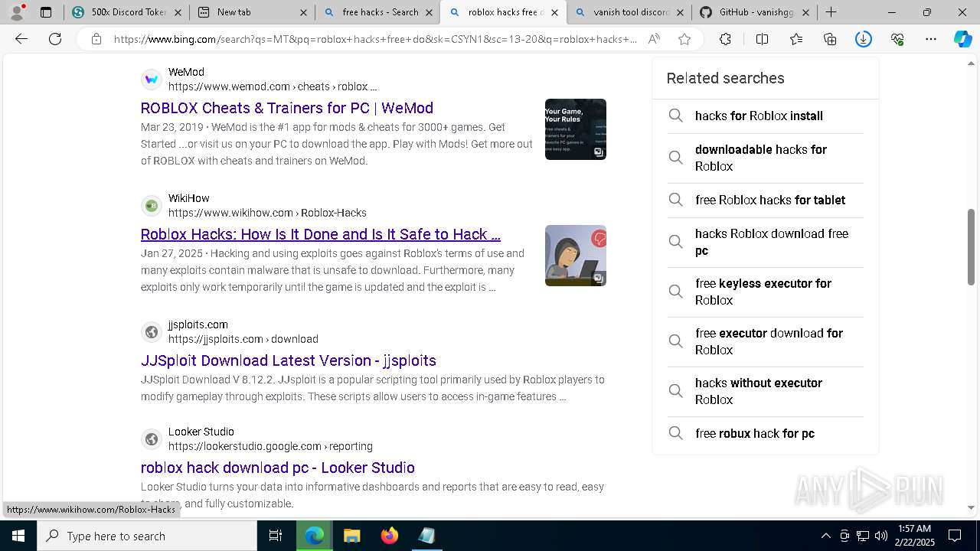Open Settings and more ellipsis menu

[931, 39]
